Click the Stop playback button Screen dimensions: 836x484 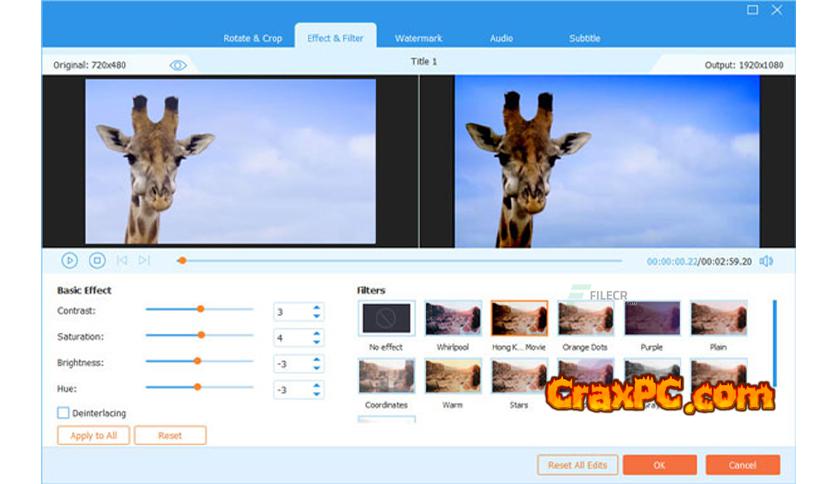97,260
